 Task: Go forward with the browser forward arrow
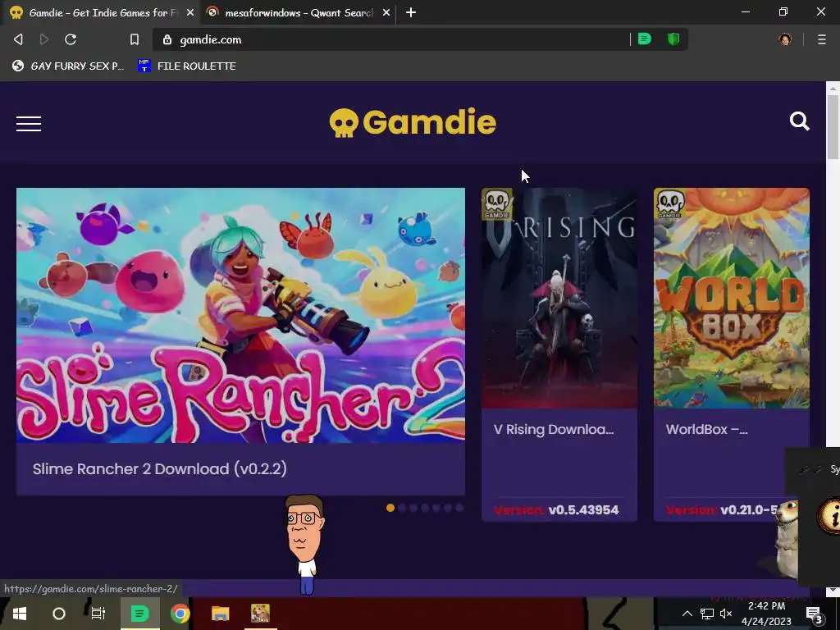point(44,39)
